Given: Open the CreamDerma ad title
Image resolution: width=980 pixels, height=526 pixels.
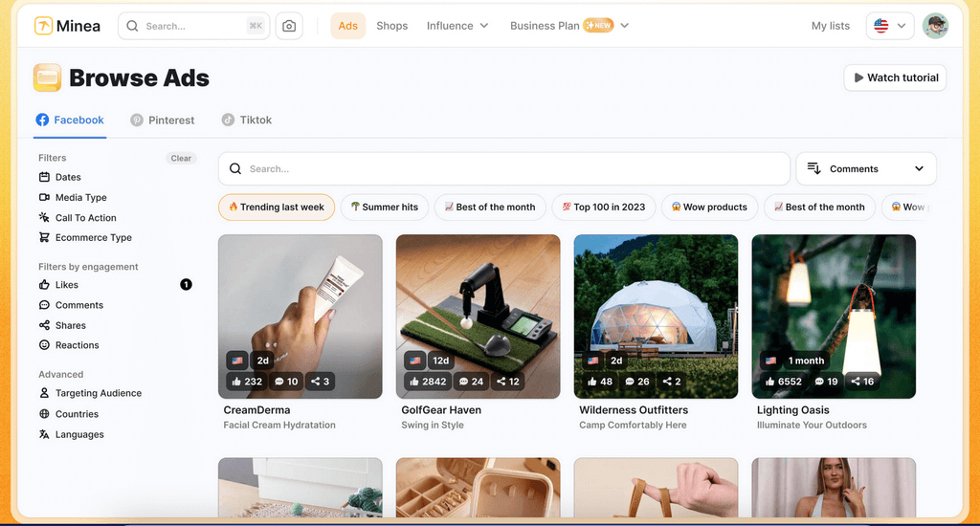Looking at the screenshot, I should (256, 410).
